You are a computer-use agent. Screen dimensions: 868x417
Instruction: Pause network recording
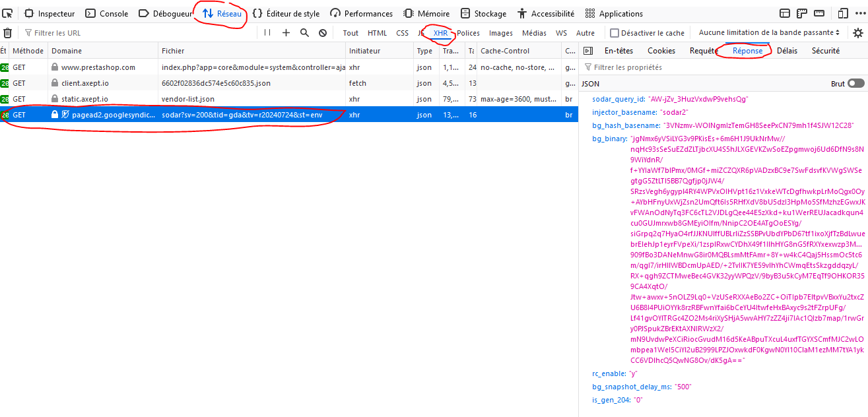tap(267, 32)
